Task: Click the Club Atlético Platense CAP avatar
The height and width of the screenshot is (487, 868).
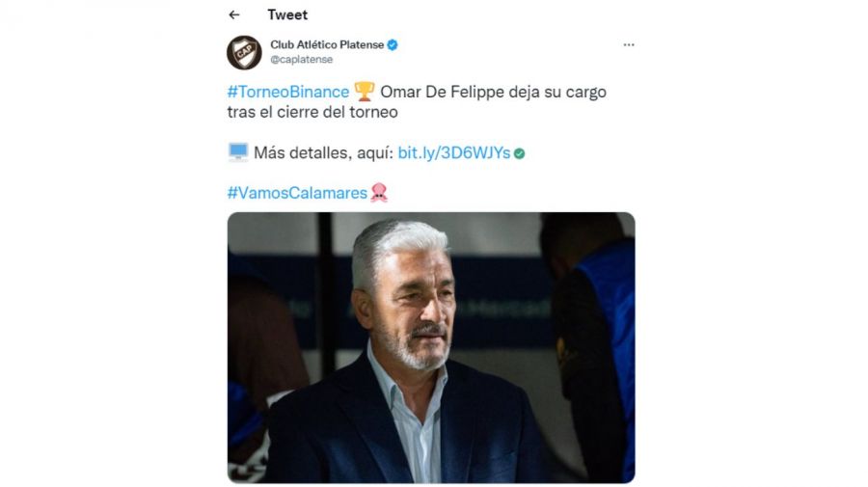Action: [244, 53]
